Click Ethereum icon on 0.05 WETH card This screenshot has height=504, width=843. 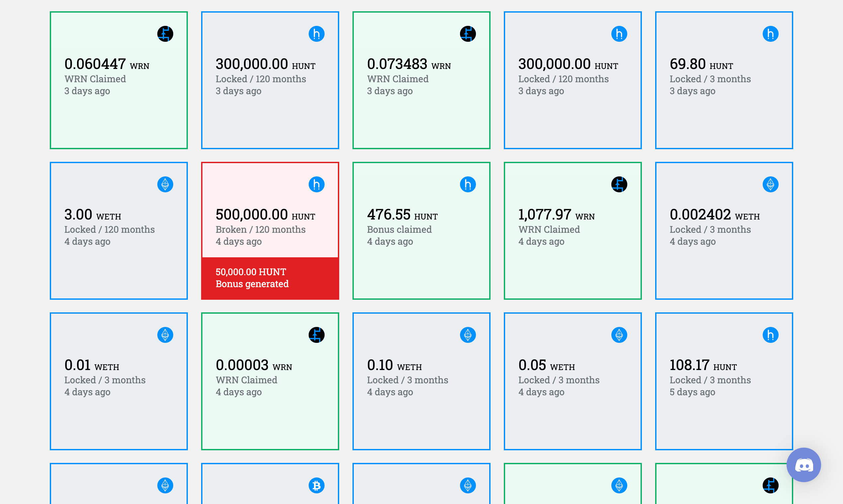click(619, 335)
